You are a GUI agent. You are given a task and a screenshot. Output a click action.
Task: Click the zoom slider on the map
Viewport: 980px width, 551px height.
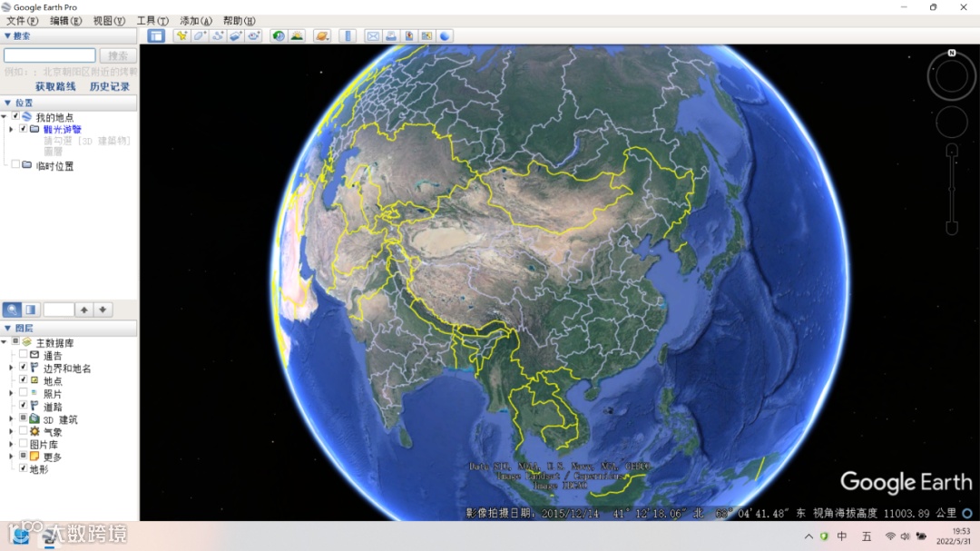[951, 189]
